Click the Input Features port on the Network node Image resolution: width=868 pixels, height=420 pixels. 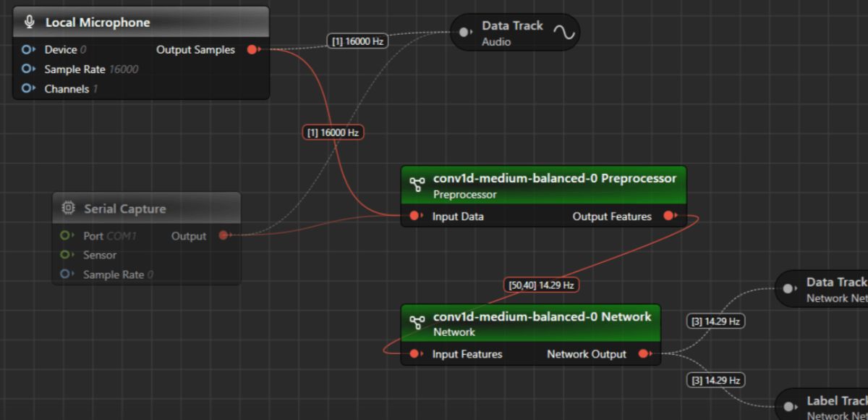[414, 354]
